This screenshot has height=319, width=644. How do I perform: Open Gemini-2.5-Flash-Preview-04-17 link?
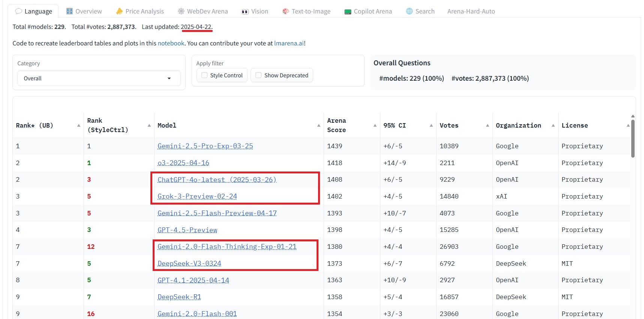point(217,213)
